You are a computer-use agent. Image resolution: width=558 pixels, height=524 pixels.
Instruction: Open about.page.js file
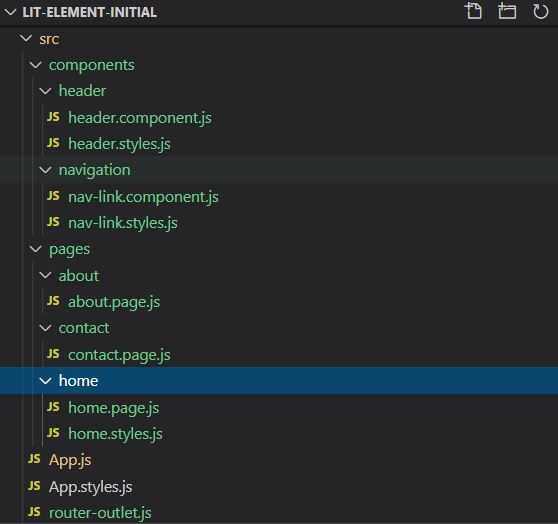click(x=114, y=302)
